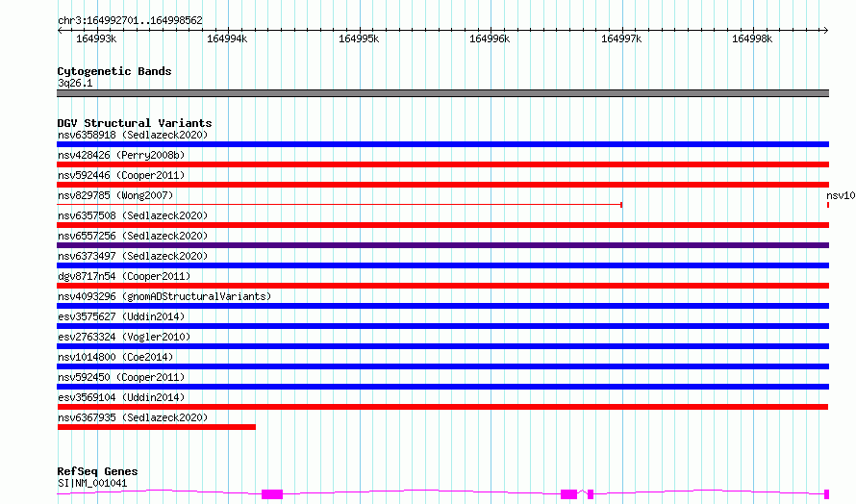The width and height of the screenshot is (856, 504).
Task: Click blue bar of nsv6358918 variant
Action: coord(442,144)
